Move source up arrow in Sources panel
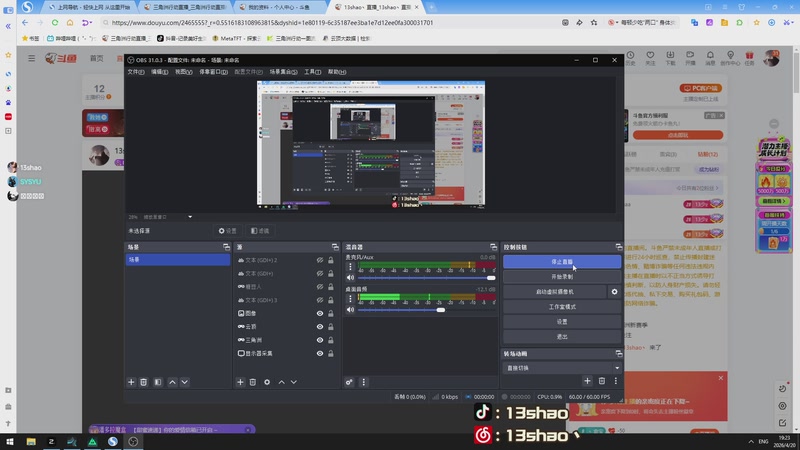800x450 pixels. [282, 382]
